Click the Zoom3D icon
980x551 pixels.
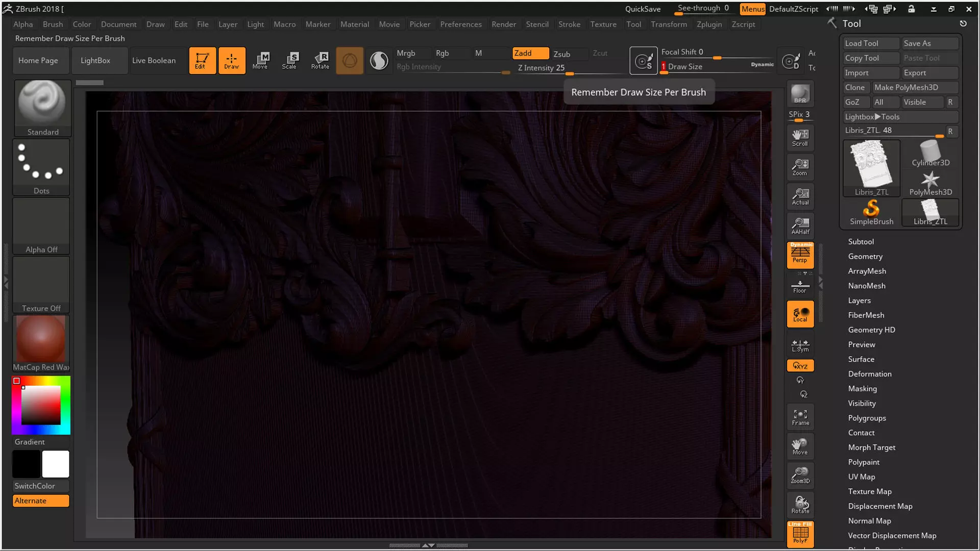(800, 475)
